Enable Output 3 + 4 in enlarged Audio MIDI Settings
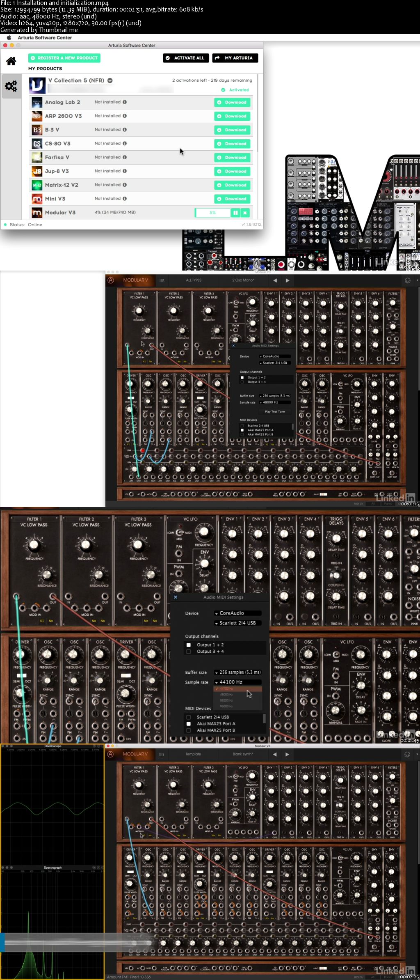420x980 pixels. click(189, 652)
